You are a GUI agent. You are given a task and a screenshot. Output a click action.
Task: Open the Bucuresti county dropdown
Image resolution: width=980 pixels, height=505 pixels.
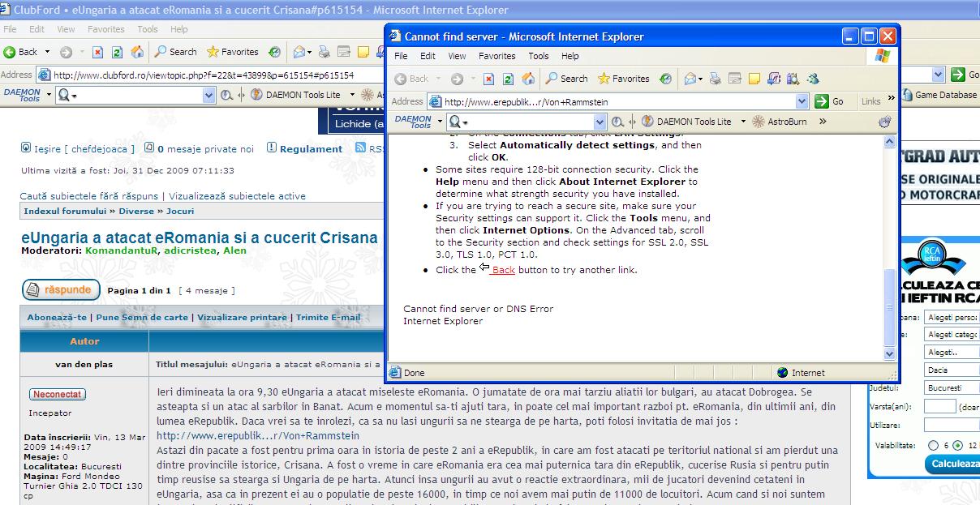pos(951,388)
